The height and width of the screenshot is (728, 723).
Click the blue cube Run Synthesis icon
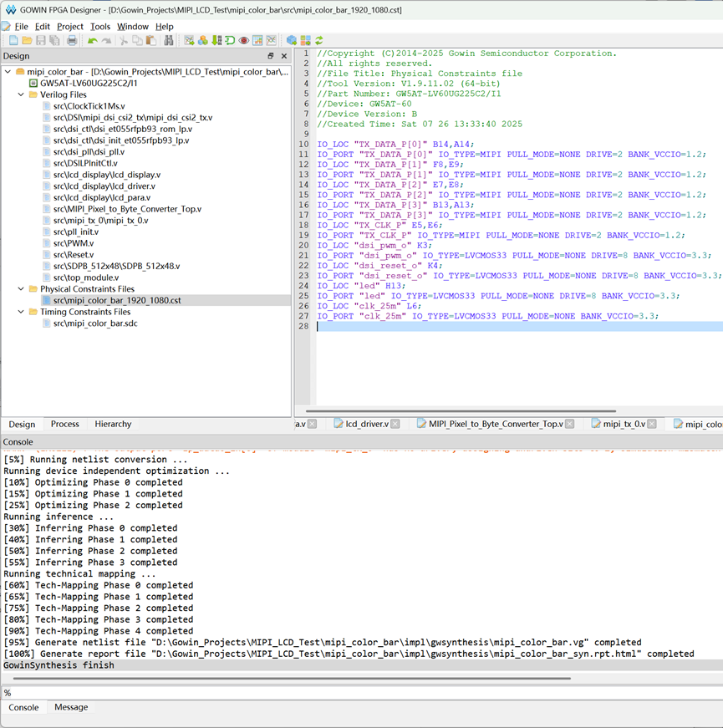pyautogui.click(x=292, y=40)
